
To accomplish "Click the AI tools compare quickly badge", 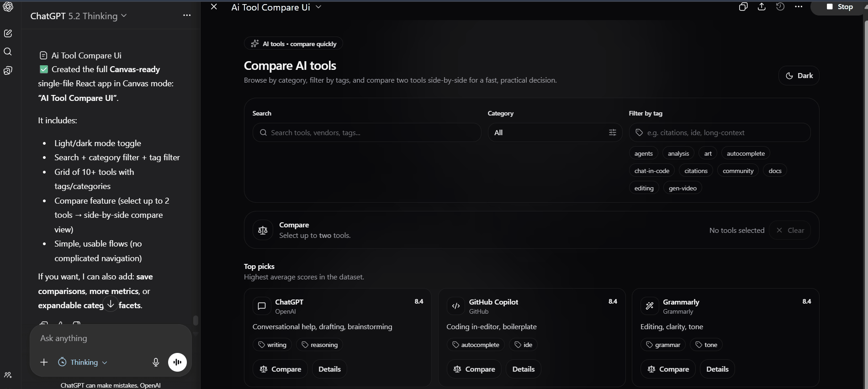I will (x=293, y=44).
